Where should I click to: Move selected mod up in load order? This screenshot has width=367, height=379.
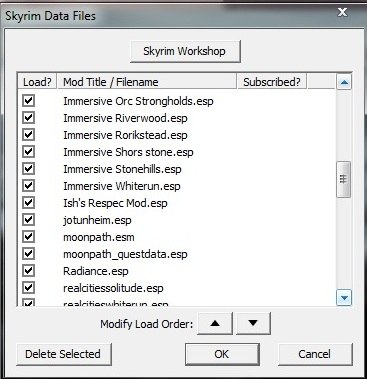[215, 323]
